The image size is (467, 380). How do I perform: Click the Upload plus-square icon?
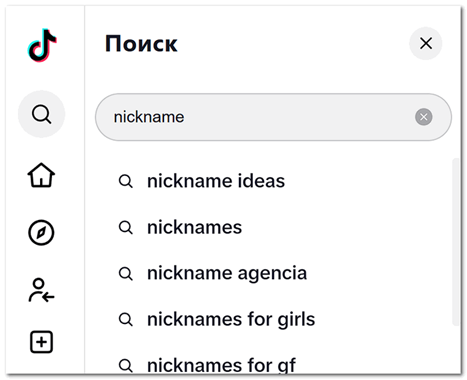coord(41,342)
